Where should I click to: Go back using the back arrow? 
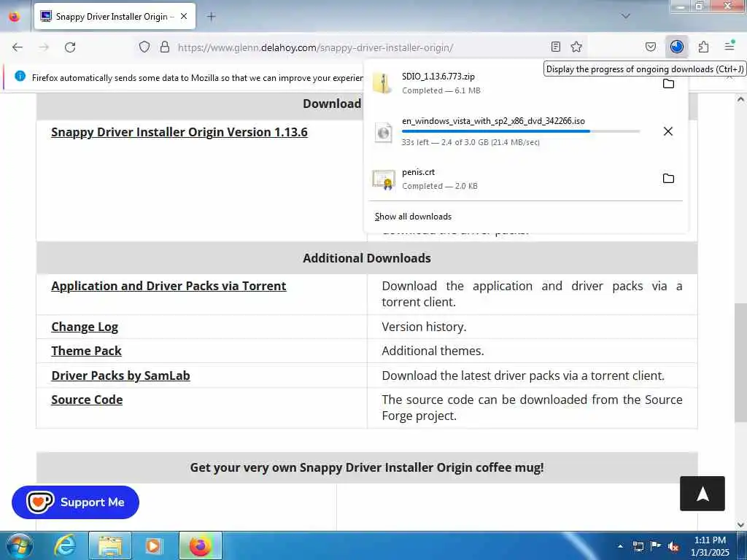pyautogui.click(x=18, y=47)
